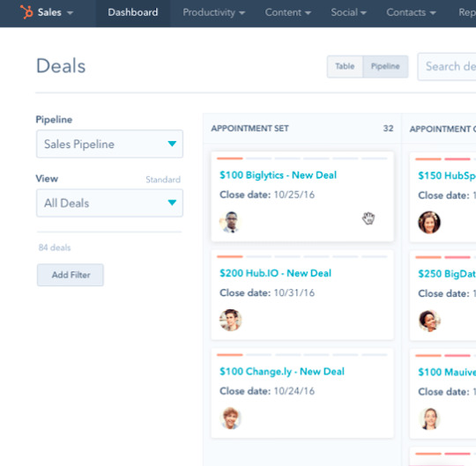The width and height of the screenshot is (476, 466).
Task: Click the Search deals input field
Action: coord(447,66)
